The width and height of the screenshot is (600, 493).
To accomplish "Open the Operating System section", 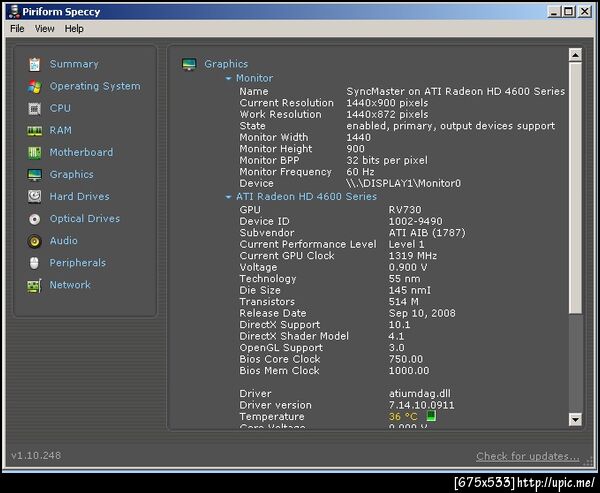I will [95, 86].
